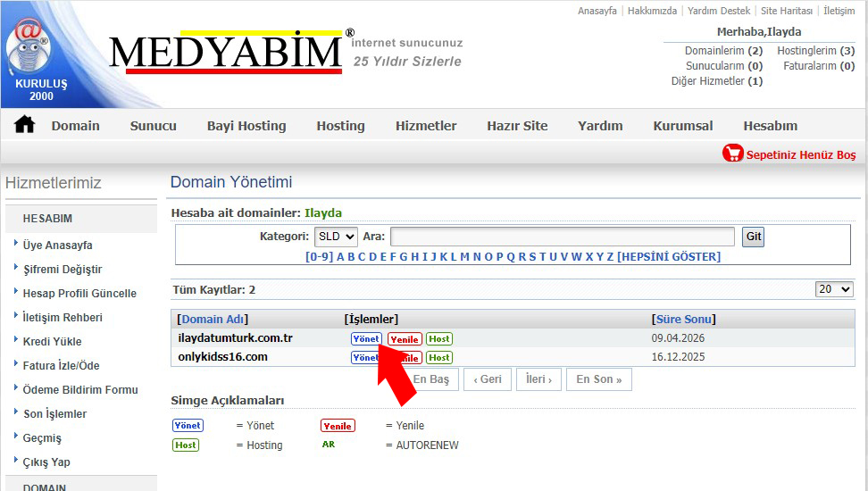Screen dimensions: 868x491
Task: Open Son İşlemler sidebar link
Action: click(54, 414)
